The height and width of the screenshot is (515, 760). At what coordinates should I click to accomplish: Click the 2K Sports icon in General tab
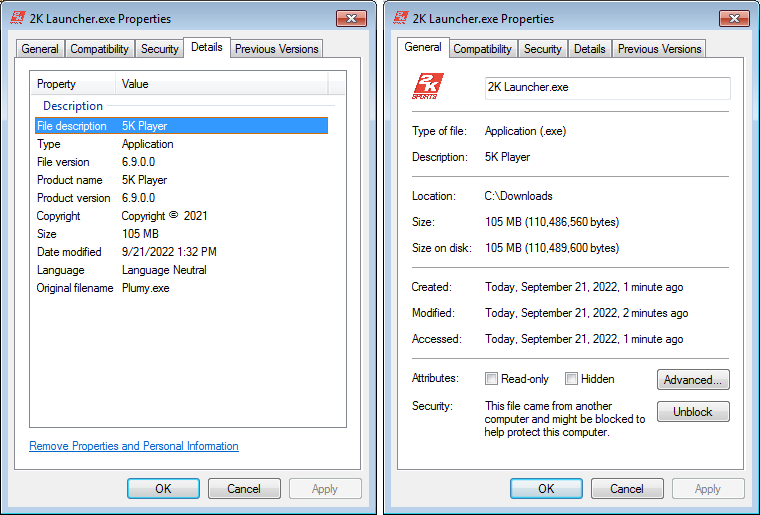click(x=429, y=88)
